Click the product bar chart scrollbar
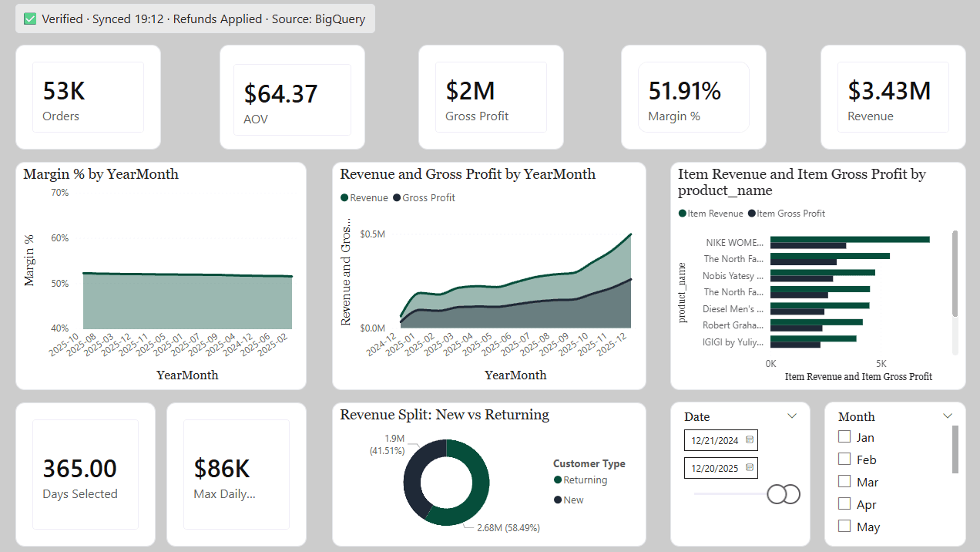The image size is (980, 552). pos(955,274)
